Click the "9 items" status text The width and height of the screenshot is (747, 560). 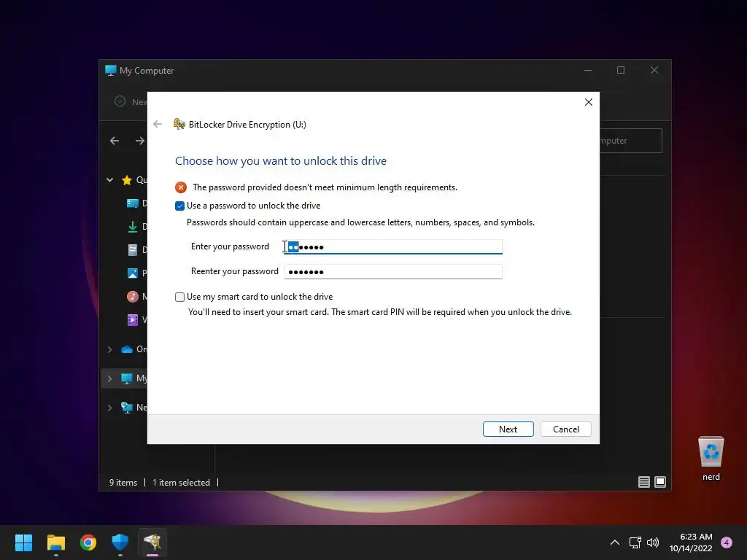(123, 483)
